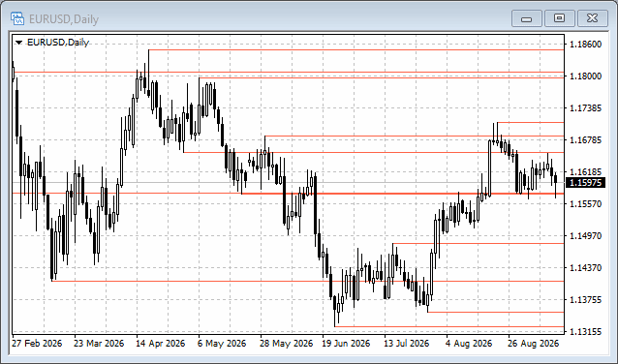
Task: Click the 26 Aug 2026 date label
Action: 533,344
